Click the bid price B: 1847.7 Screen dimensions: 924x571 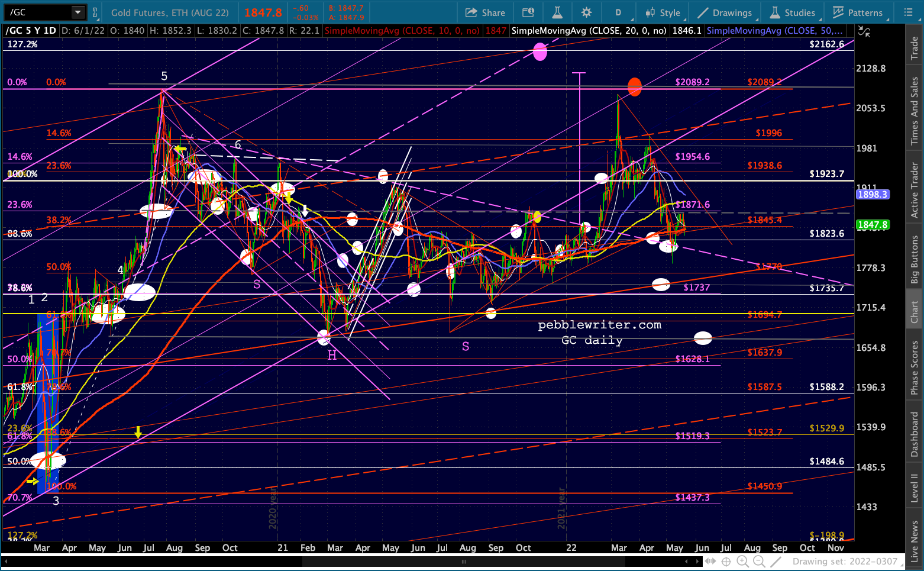pyautogui.click(x=346, y=8)
